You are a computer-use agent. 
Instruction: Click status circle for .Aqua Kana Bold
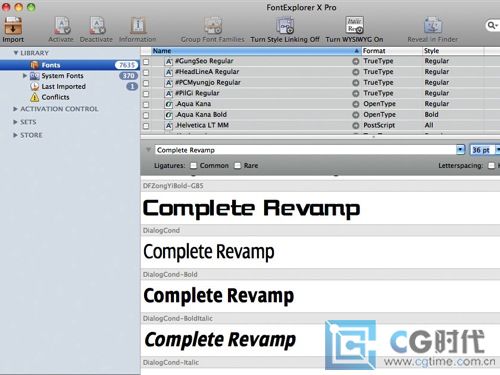[356, 115]
